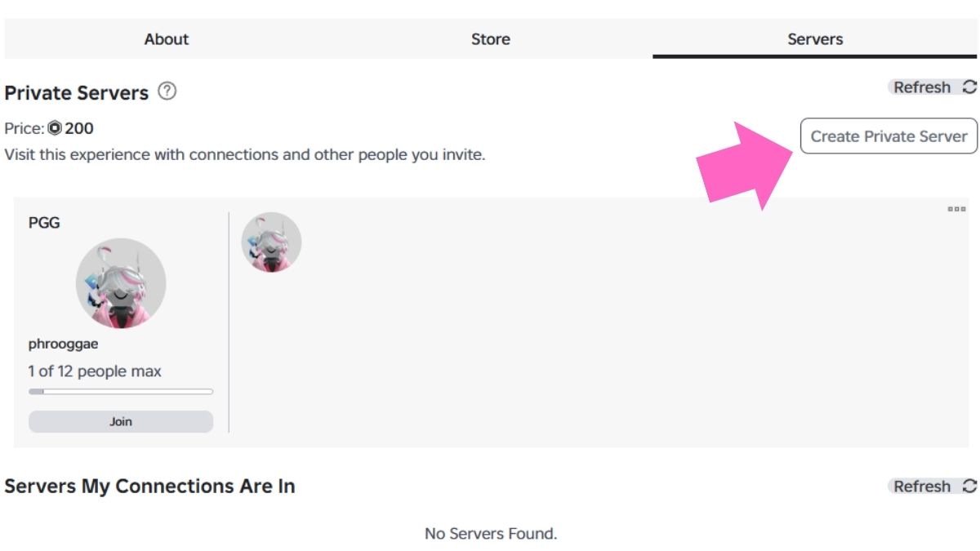Open the PGG server name link
The image size is (980, 551).
point(45,222)
